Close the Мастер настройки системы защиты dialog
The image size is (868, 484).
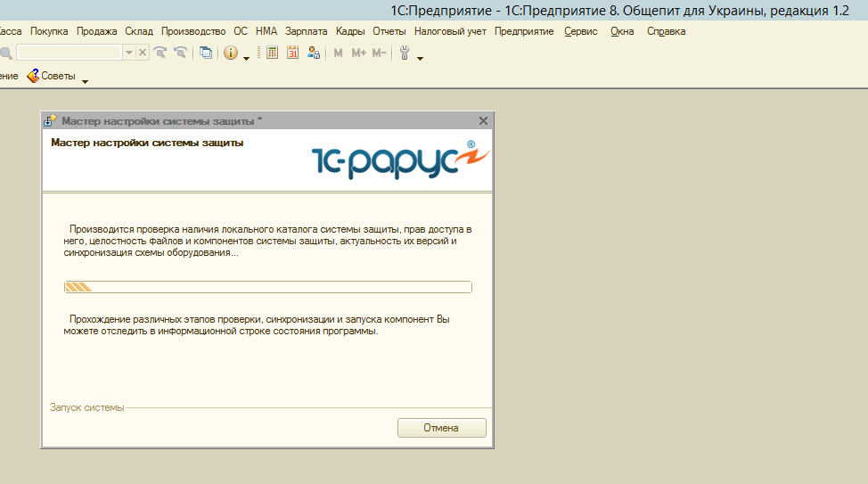[483, 120]
